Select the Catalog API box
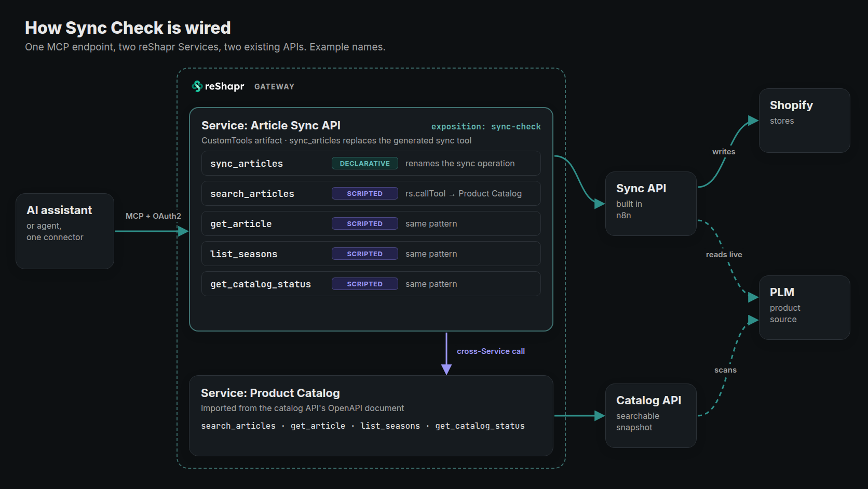 coord(651,416)
